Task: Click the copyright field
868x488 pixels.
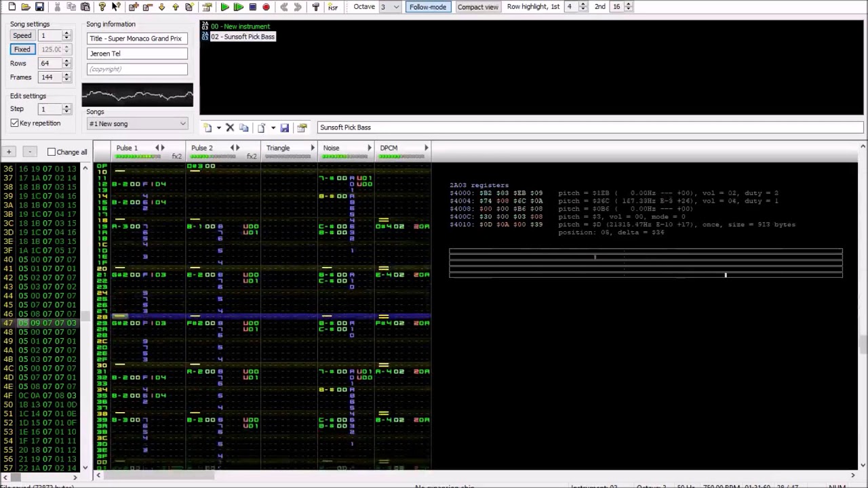Action: click(137, 69)
